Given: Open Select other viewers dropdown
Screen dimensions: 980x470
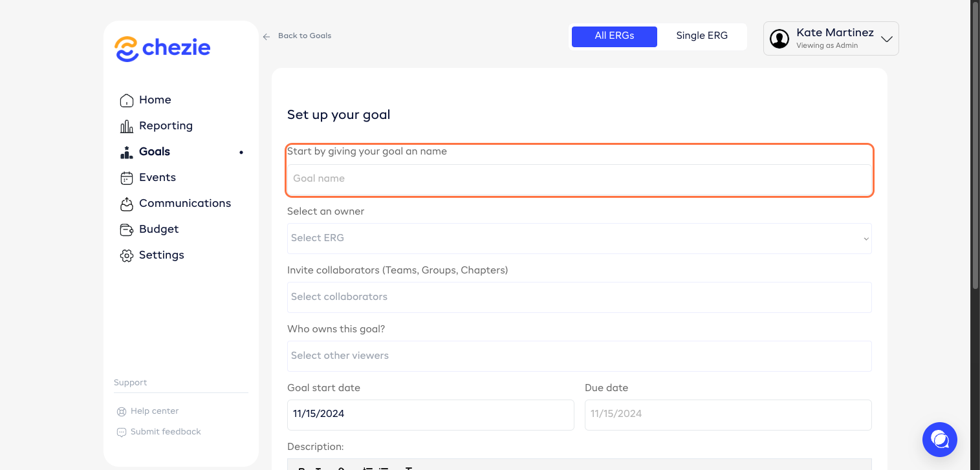Looking at the screenshot, I should tap(579, 356).
